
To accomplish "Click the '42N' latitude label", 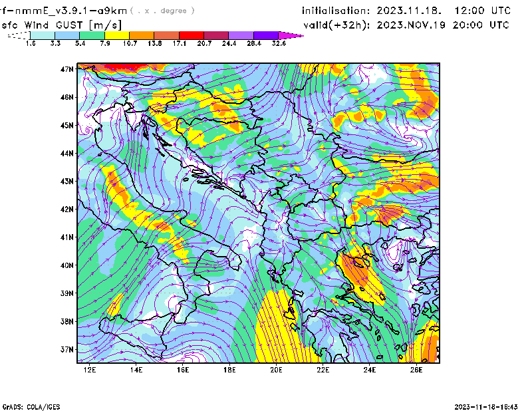I will point(67,209).
